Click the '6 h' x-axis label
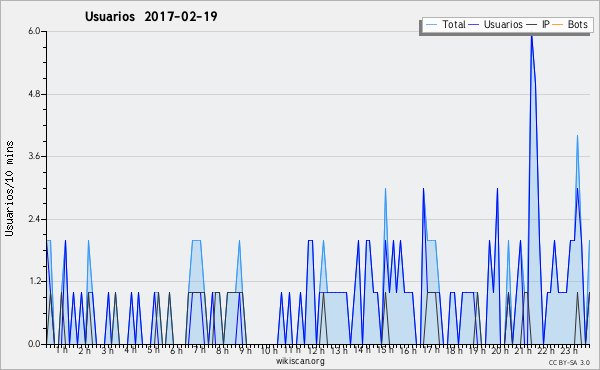The width and height of the screenshot is (600, 370). coord(176,350)
